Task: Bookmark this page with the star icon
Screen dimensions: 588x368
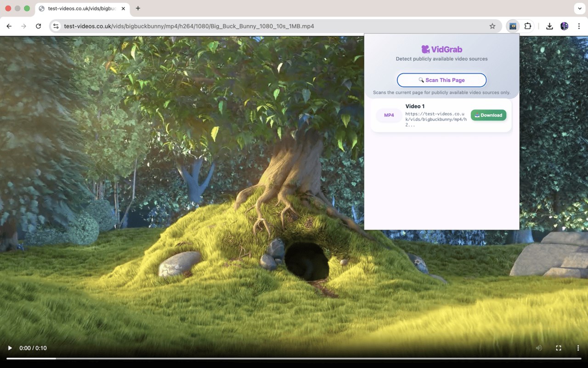Action: pyautogui.click(x=492, y=26)
